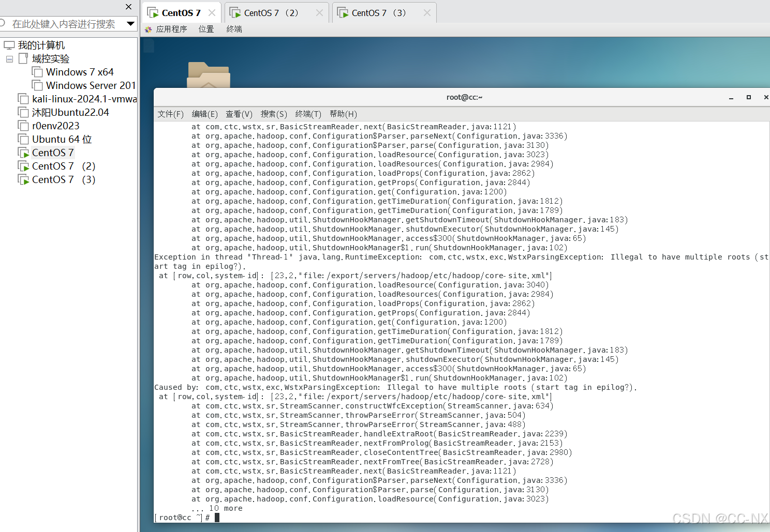Image resolution: width=770 pixels, height=532 pixels.
Task: Maximize the root@cc terminal window
Action: coord(749,97)
